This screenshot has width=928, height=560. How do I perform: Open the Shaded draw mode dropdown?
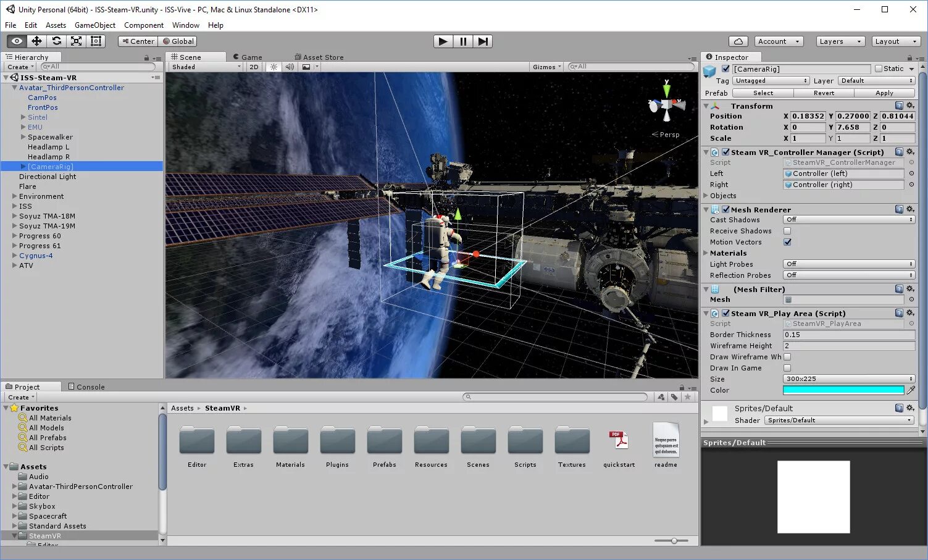[x=206, y=67]
